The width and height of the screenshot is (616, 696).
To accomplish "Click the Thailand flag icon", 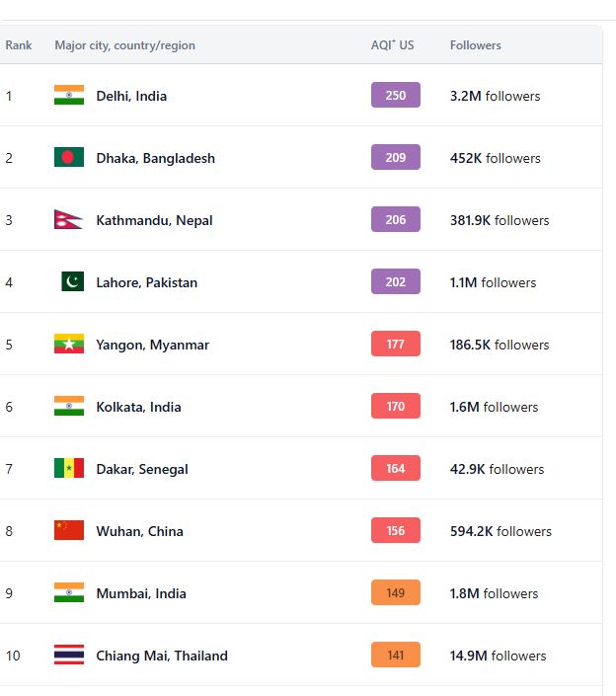I will (69, 656).
